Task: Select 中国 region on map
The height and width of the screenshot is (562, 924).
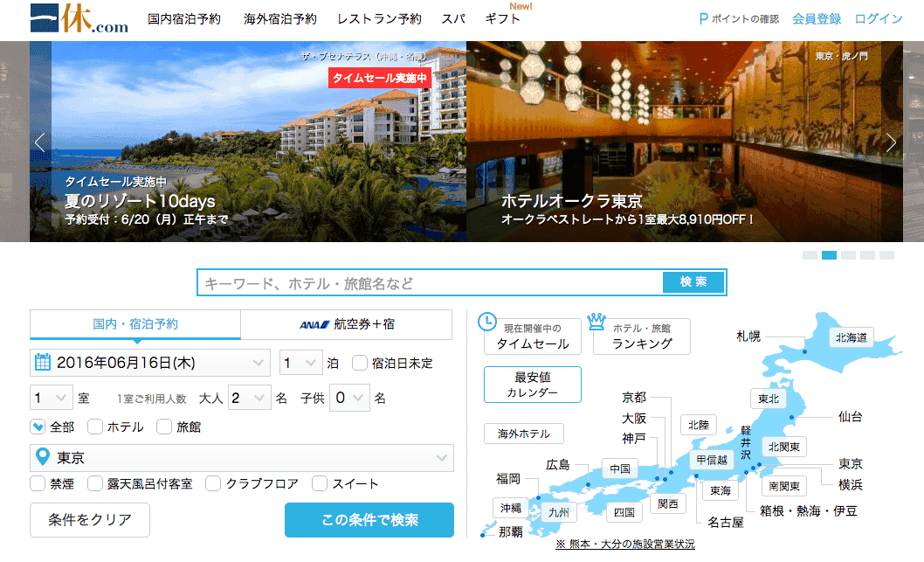Action: tap(620, 468)
